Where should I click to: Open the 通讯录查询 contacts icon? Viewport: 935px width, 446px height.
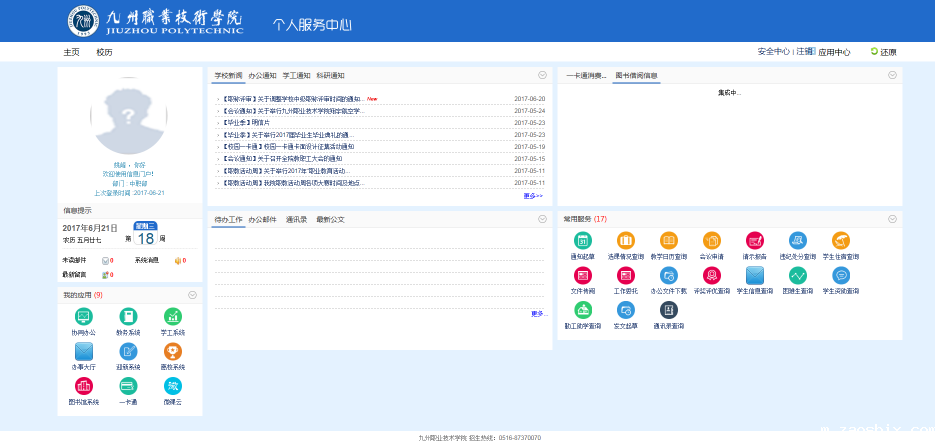tap(669, 310)
